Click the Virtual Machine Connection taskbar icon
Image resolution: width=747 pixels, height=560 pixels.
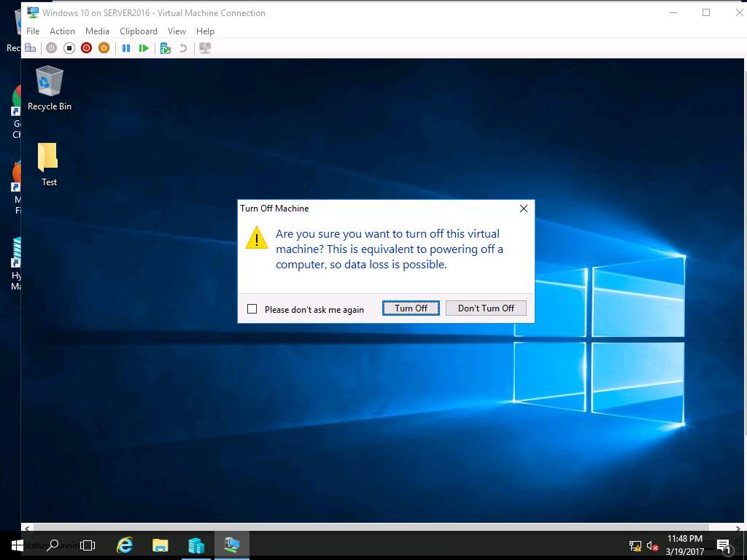point(232,545)
